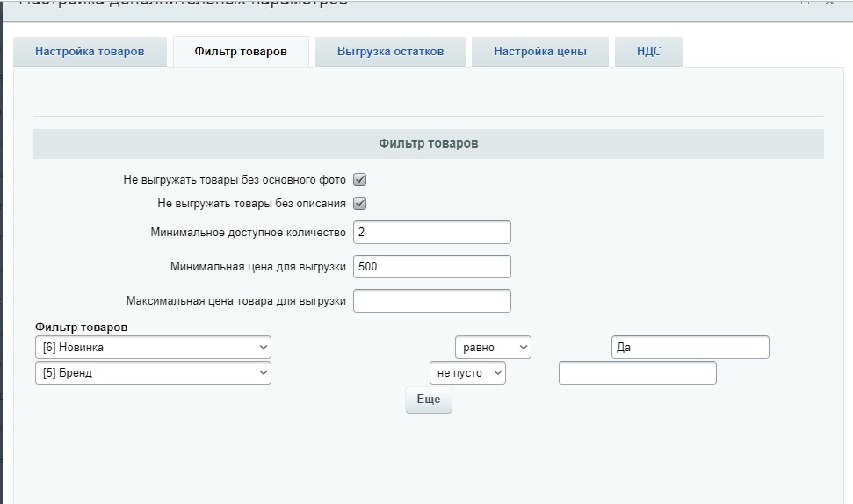Expand the '[5] Бренд' property dropdown

[153, 373]
